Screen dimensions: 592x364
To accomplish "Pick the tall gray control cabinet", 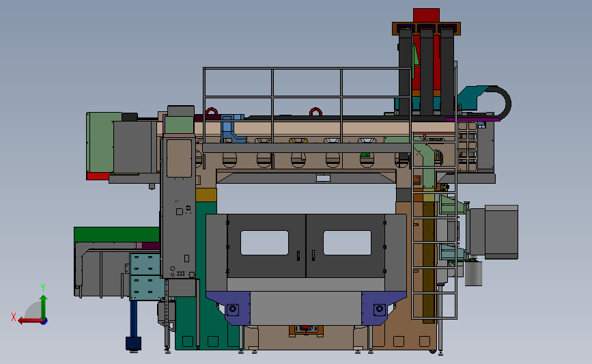I will [x=178, y=208].
